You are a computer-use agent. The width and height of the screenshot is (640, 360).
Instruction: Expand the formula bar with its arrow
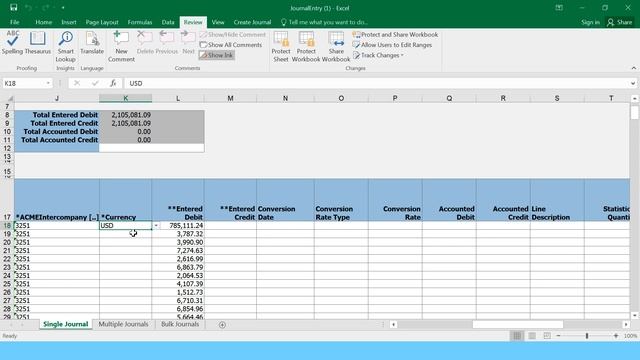(633, 83)
